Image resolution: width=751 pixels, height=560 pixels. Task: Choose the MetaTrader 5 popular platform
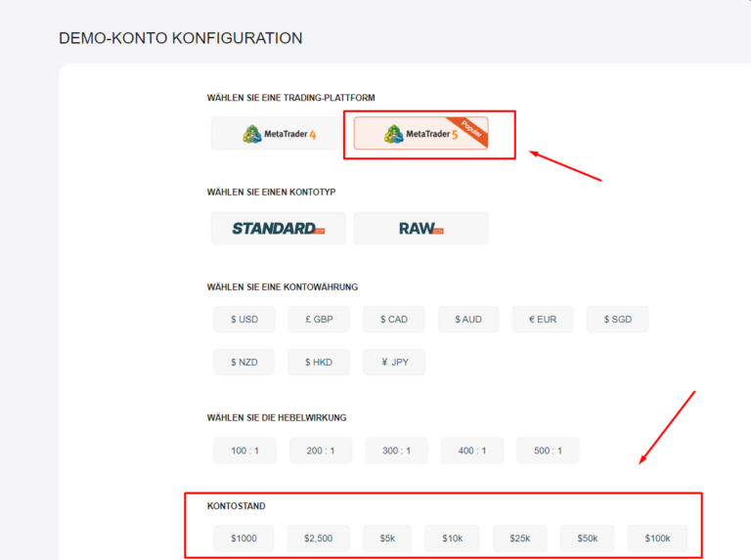point(420,134)
